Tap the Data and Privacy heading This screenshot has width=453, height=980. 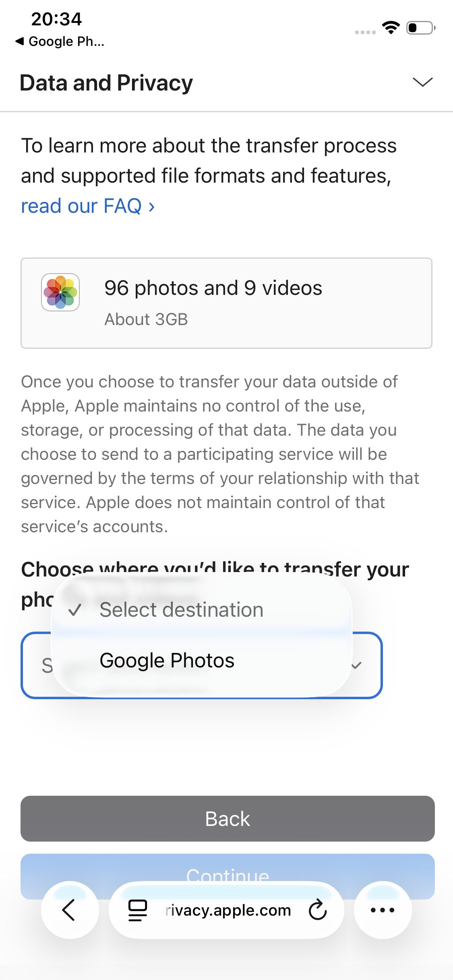(x=106, y=83)
